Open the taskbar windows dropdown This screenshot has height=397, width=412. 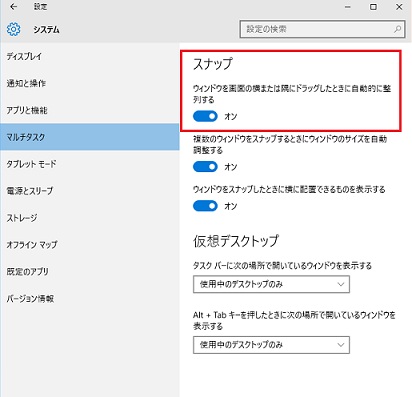pos(271,284)
